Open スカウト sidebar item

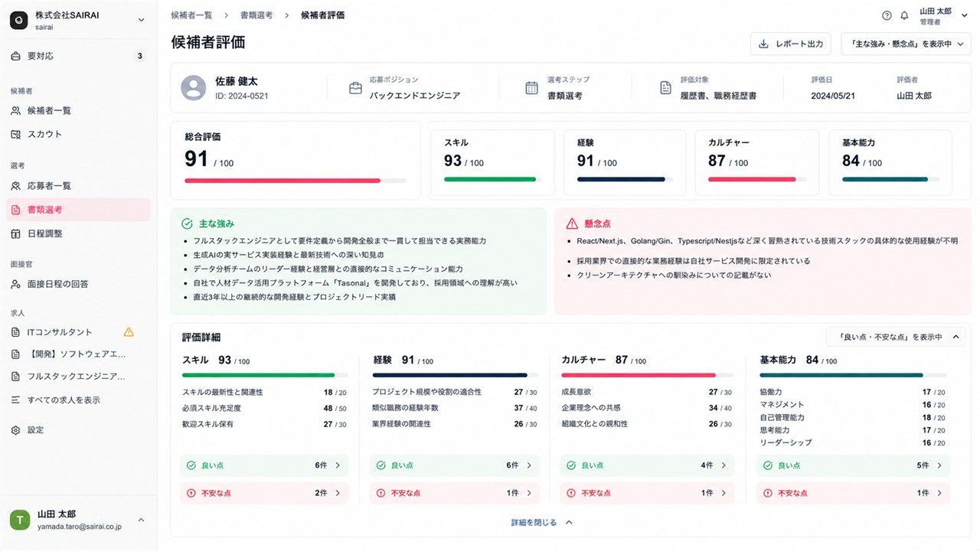[77, 134]
